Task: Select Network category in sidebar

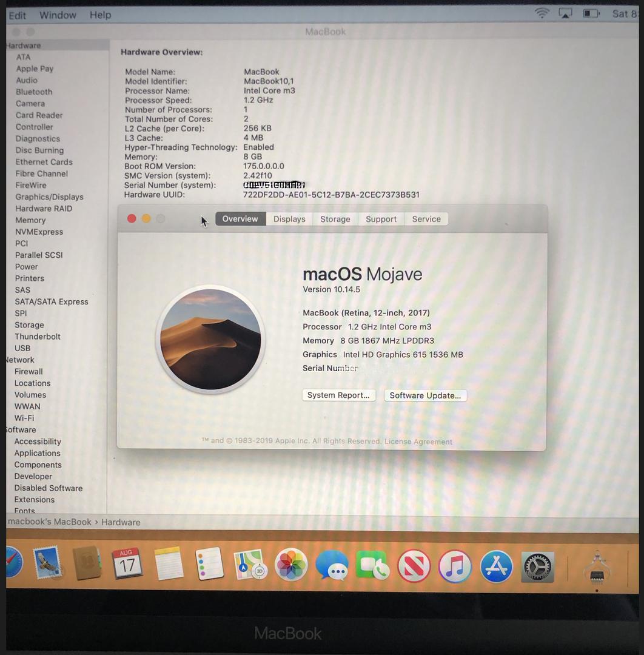Action: (x=20, y=360)
